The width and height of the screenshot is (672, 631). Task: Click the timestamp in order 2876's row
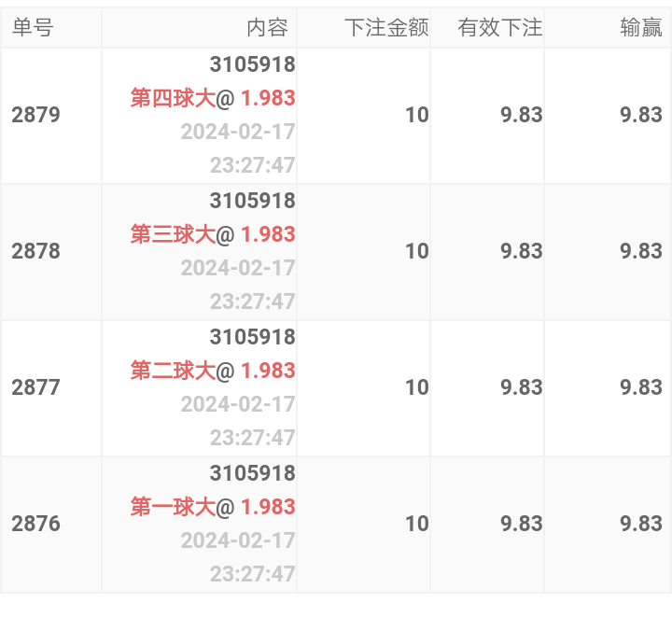pos(239,557)
